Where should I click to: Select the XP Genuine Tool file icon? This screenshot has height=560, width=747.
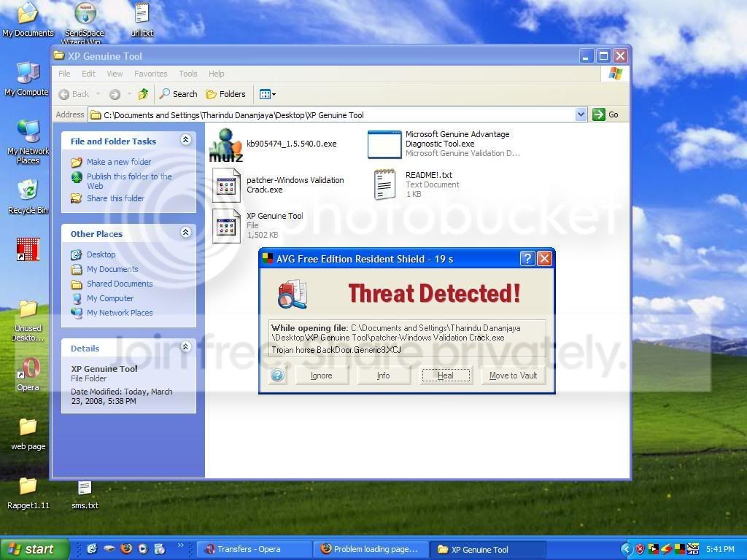coord(226,226)
